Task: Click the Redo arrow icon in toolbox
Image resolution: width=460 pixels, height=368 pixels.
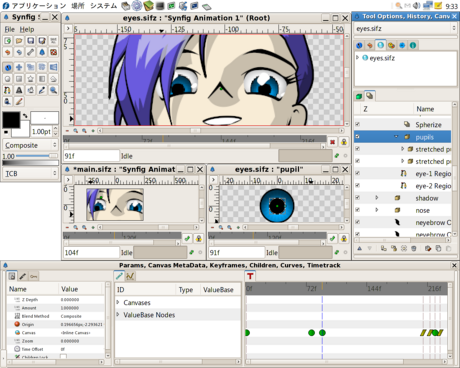Action: point(19,52)
